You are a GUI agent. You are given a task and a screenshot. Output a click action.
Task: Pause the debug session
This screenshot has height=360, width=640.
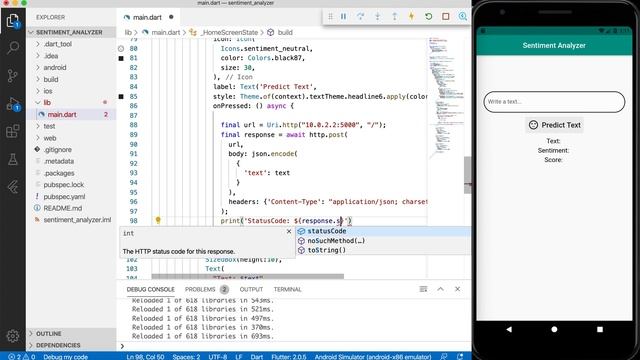[343, 16]
